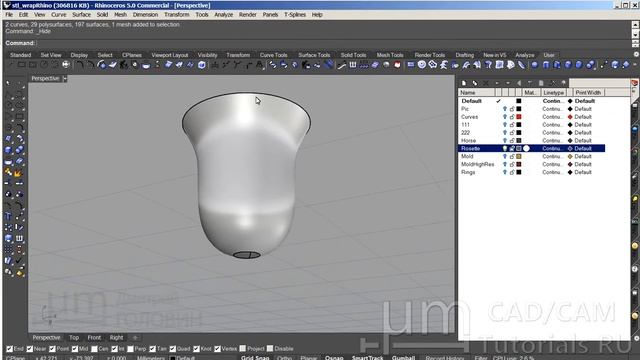
Task: Click the Print Width column header
Action: pos(588,93)
